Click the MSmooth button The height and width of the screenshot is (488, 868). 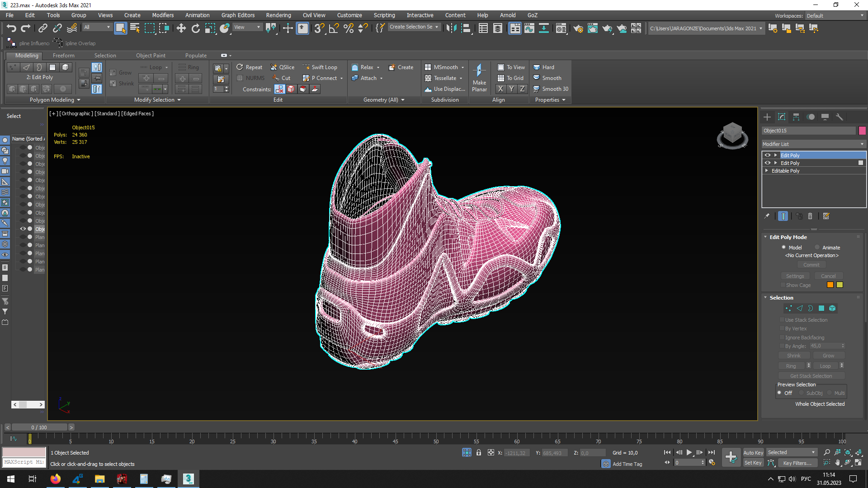[445, 67]
